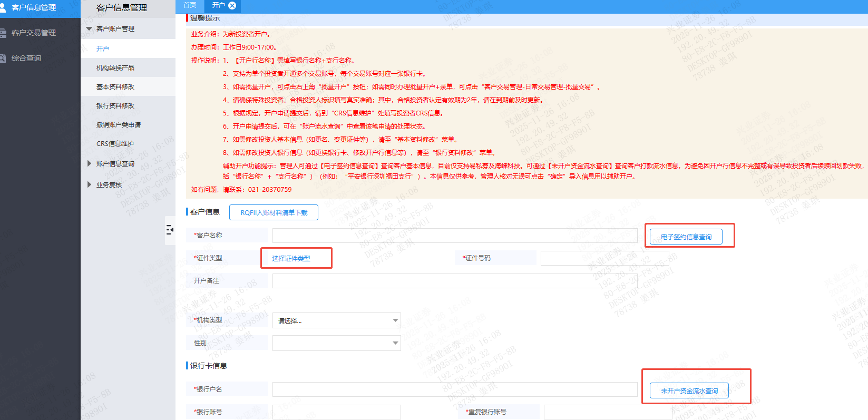The width and height of the screenshot is (868, 420).
Task: Click the 温馨提示 heading
Action: pyautogui.click(x=205, y=18)
